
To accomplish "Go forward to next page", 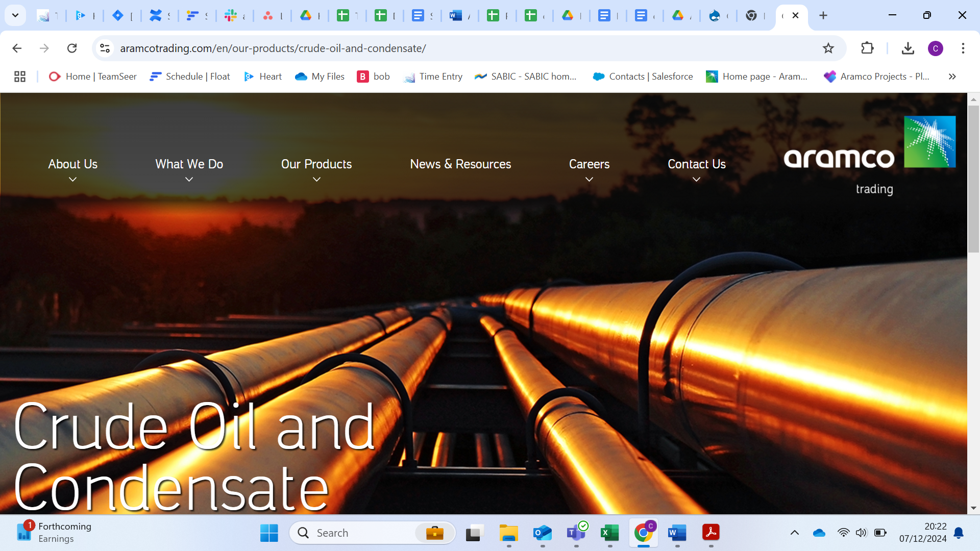I will [44, 48].
